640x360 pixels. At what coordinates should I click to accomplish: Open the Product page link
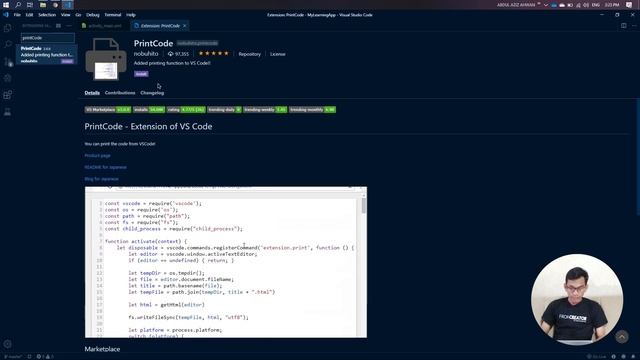coord(97,156)
